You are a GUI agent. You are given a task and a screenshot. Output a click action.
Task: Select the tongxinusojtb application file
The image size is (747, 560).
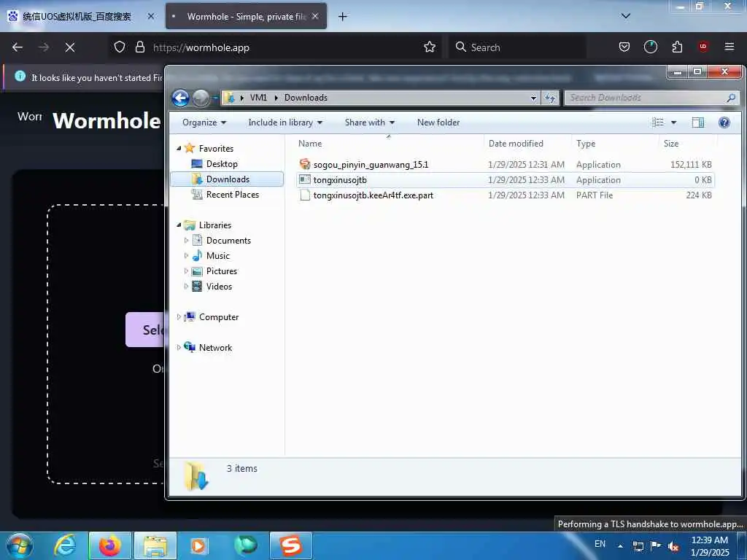point(340,180)
